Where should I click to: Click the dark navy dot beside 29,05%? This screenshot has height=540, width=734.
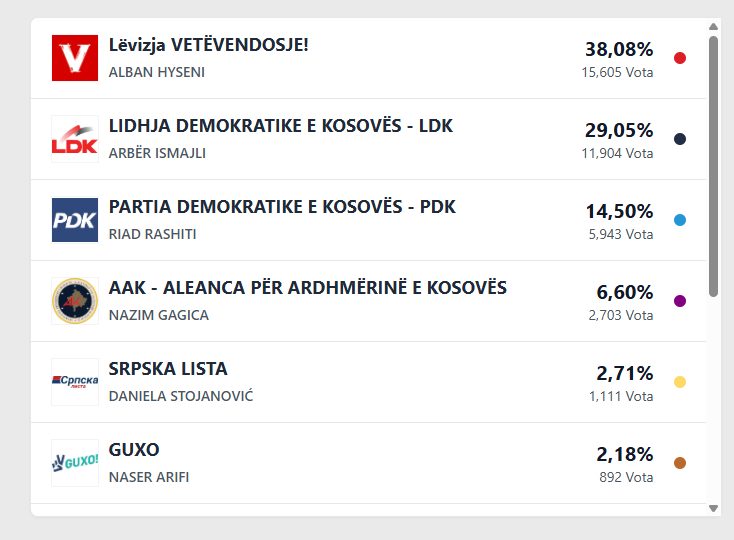(680, 139)
